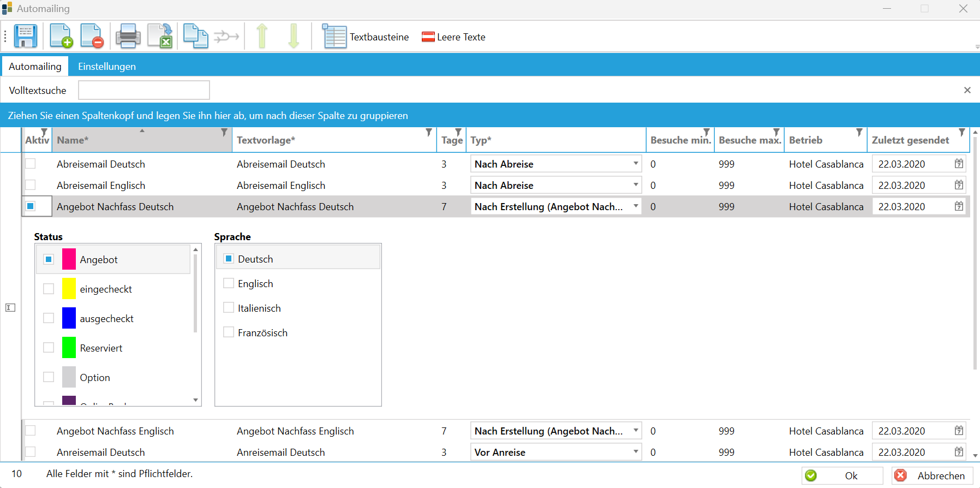The width and height of the screenshot is (980, 488).
Task: Open Typ dropdown for Abreisemail Englisch
Action: click(x=636, y=185)
